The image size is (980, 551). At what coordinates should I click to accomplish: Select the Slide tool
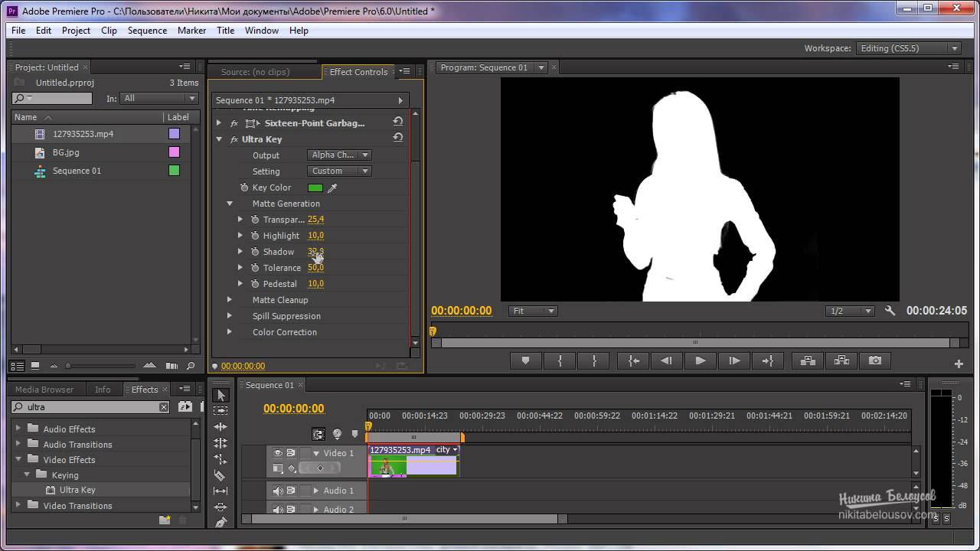click(x=221, y=507)
